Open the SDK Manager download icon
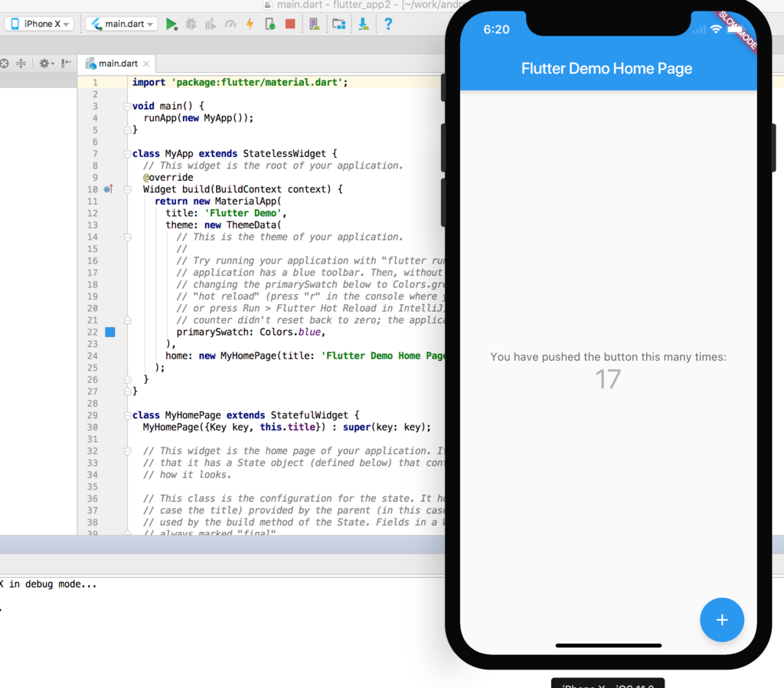 364,24
